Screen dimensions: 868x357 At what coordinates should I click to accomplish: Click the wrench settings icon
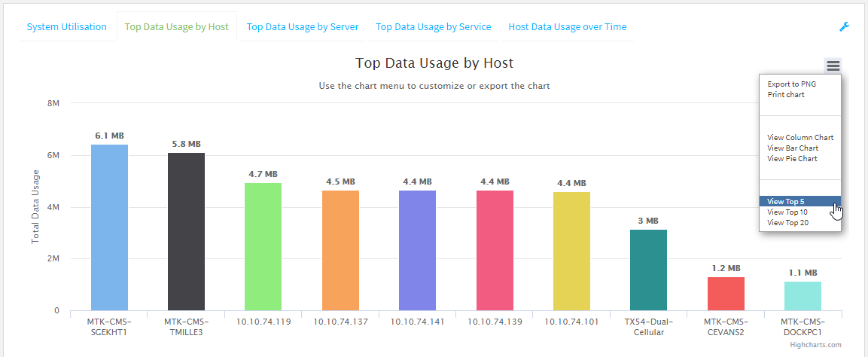(844, 27)
